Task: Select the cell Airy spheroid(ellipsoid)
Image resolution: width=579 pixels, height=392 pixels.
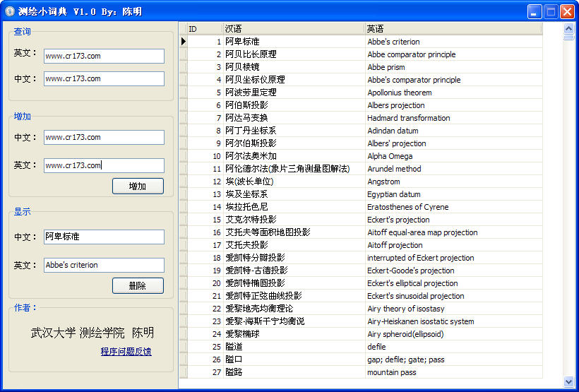Action: 454,334
